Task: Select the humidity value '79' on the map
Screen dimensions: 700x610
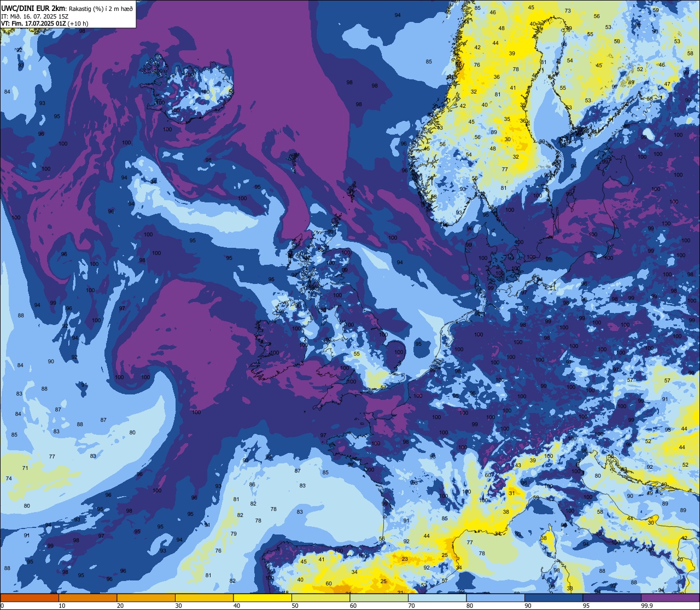Action: [x=234, y=534]
